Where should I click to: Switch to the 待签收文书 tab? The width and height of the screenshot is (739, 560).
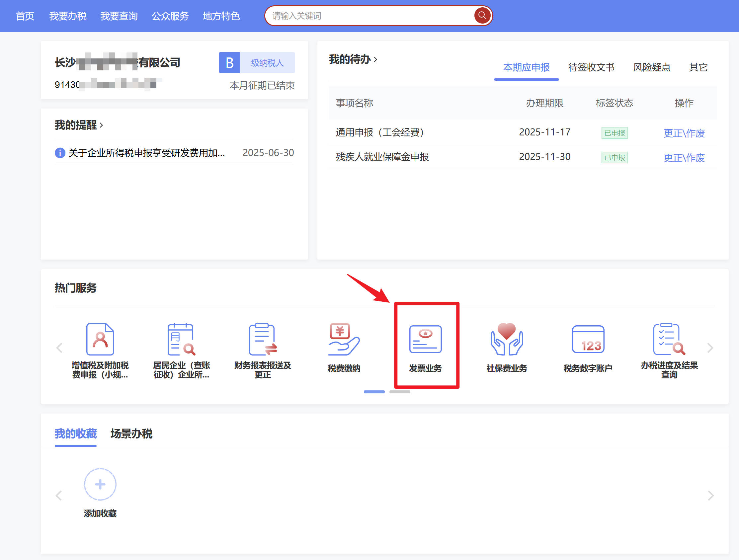pyautogui.click(x=591, y=67)
